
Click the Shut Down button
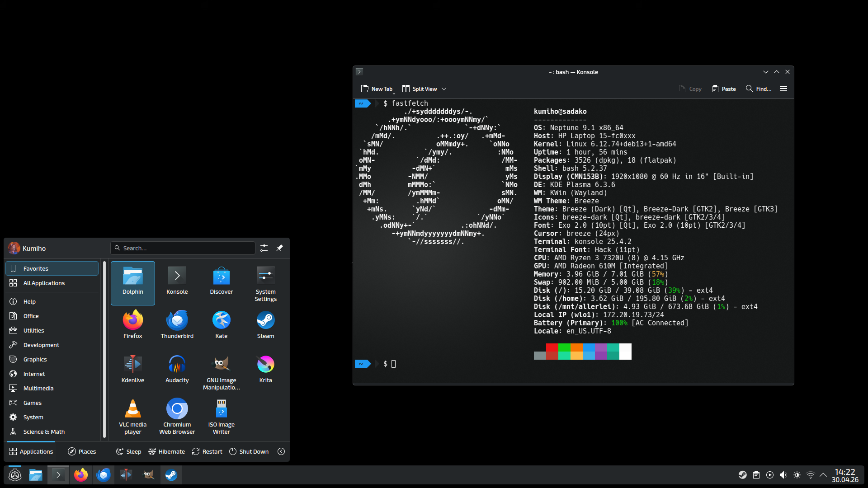(x=249, y=451)
